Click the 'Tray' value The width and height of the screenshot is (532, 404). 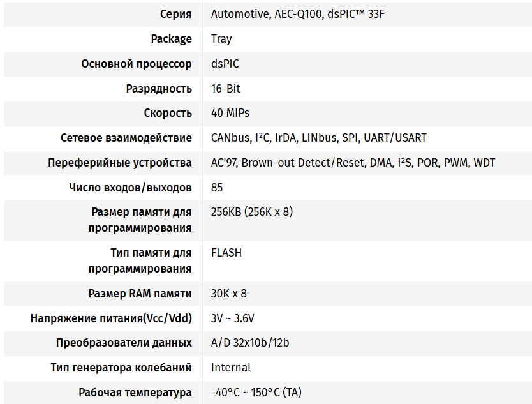click(221, 39)
